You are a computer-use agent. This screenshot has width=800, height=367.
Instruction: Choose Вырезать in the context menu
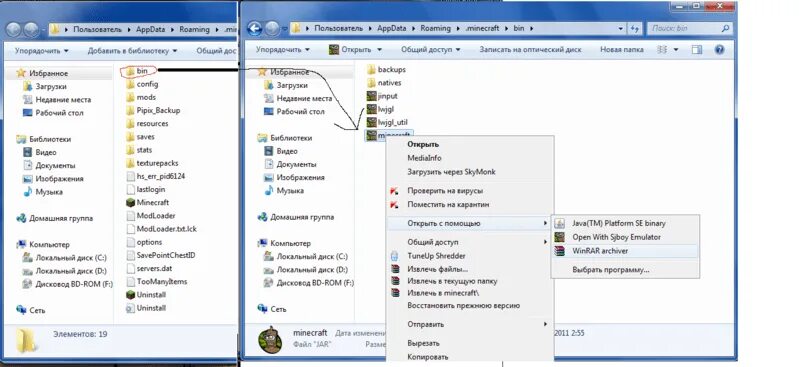(423, 344)
